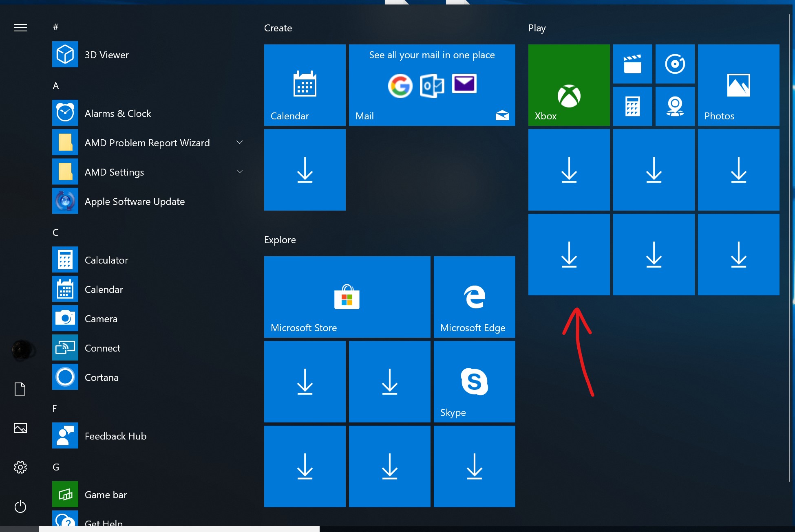
Task: Select Feedback Hub in app list
Action: pos(115,436)
